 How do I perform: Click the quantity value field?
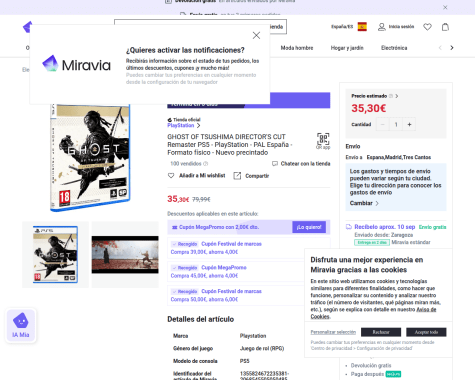click(x=396, y=124)
